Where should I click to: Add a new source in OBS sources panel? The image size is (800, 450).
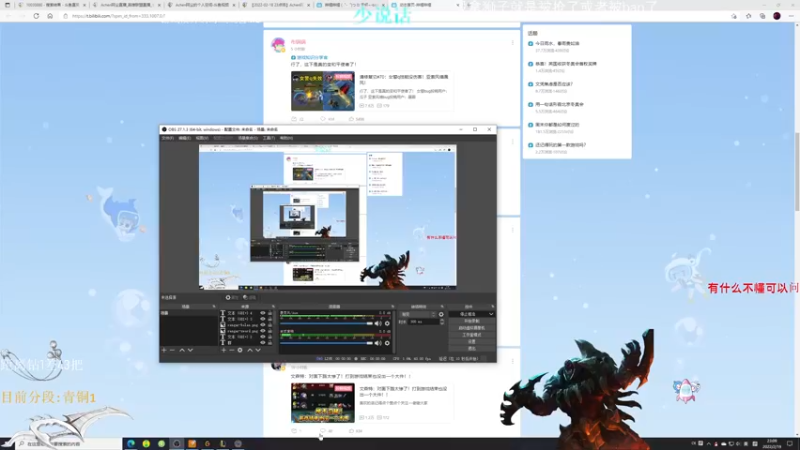pyautogui.click(x=223, y=350)
